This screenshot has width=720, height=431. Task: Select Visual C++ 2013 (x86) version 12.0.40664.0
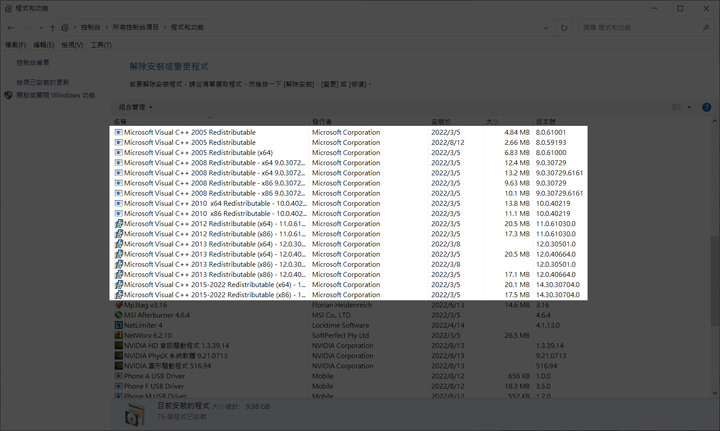point(349,274)
